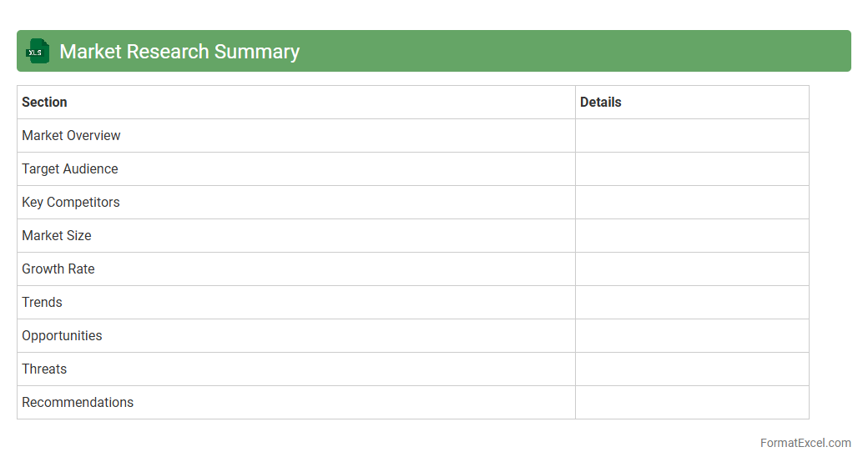Click the XLS file icon in header
This screenshot has width=868, height=467.
[x=38, y=52]
